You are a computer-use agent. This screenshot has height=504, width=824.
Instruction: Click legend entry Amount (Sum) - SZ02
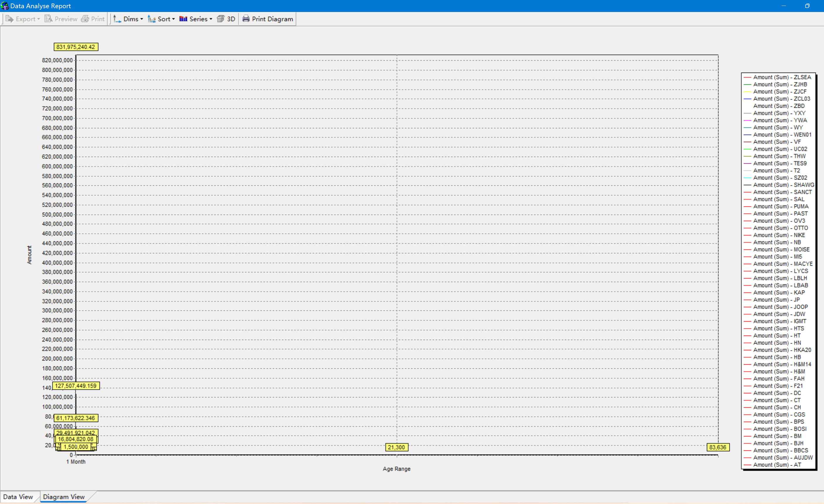tap(775, 178)
